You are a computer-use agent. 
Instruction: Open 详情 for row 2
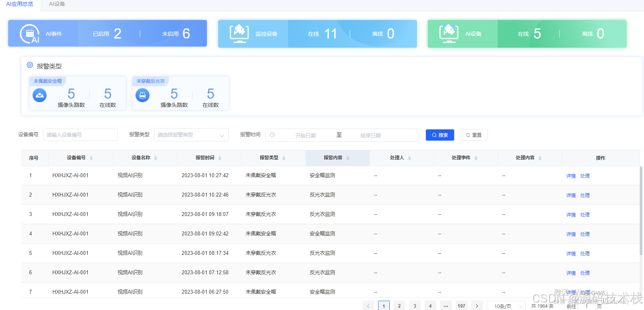pyautogui.click(x=571, y=195)
